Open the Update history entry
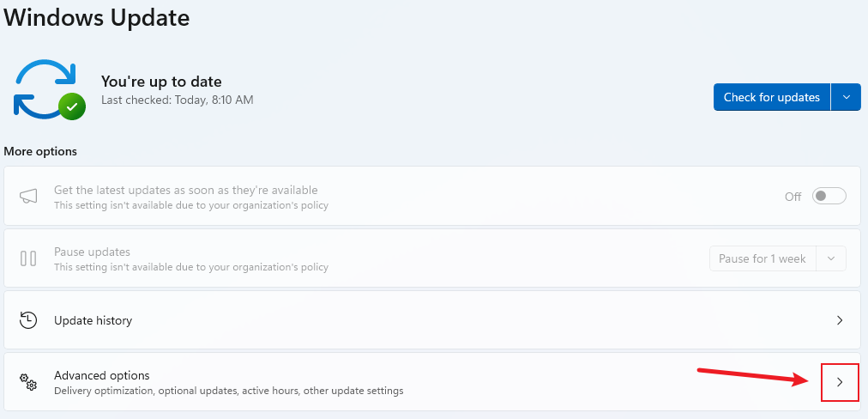868x419 pixels. pos(93,320)
